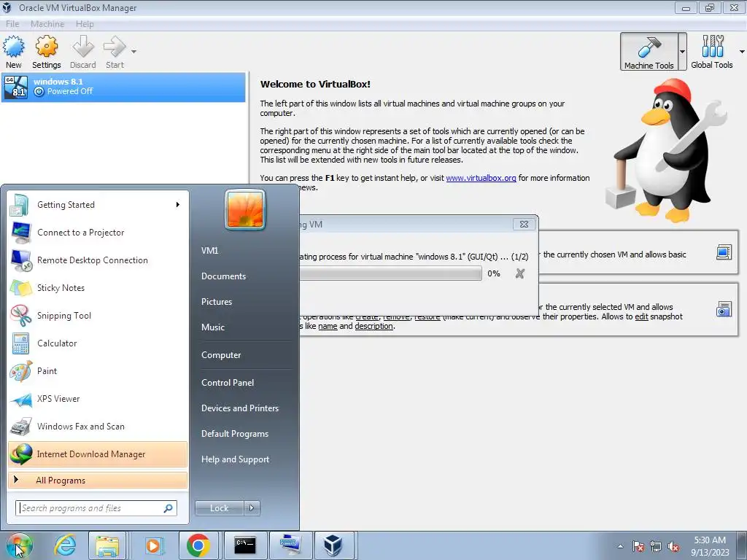Show hidden tray icons arrow

coord(620,546)
